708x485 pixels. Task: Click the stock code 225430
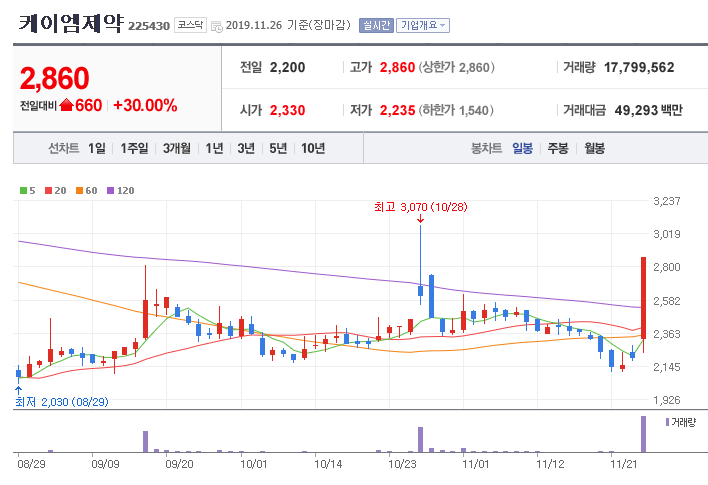pyautogui.click(x=149, y=26)
